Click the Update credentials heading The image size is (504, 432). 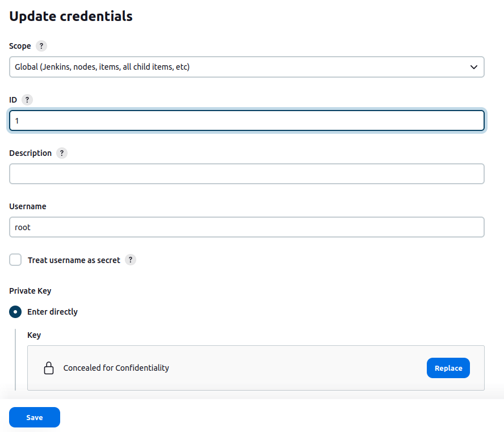tap(71, 16)
